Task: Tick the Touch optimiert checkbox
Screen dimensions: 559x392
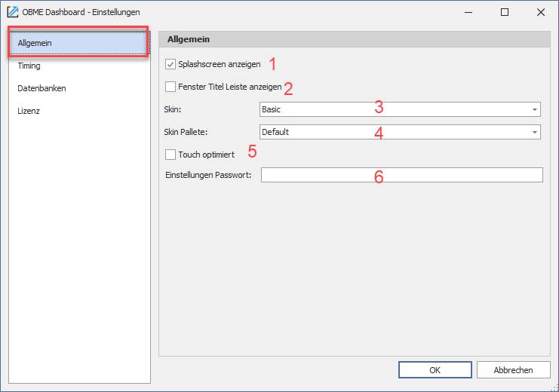Action: tap(170, 155)
